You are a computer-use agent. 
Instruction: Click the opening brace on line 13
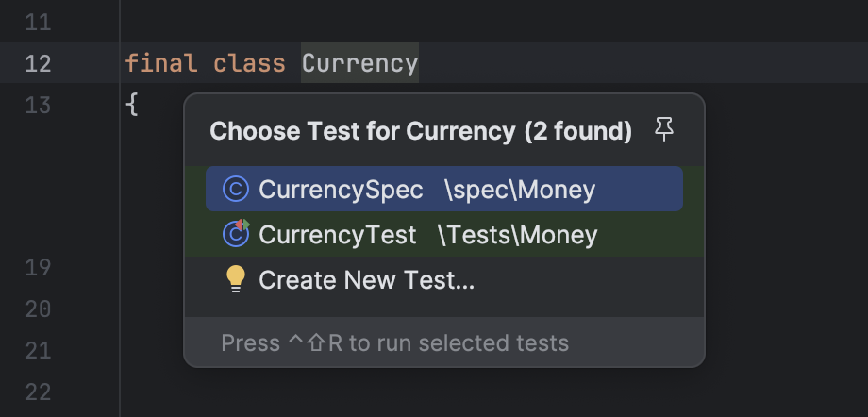point(132,105)
